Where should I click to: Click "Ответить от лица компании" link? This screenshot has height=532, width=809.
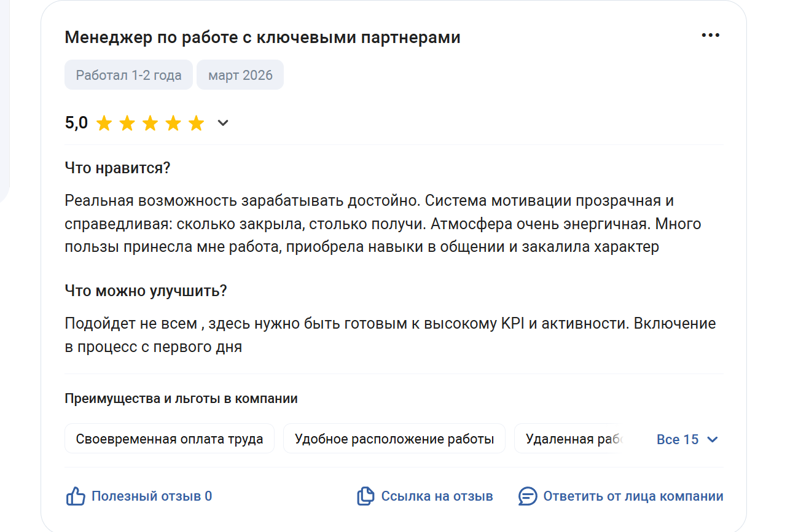coord(633,496)
